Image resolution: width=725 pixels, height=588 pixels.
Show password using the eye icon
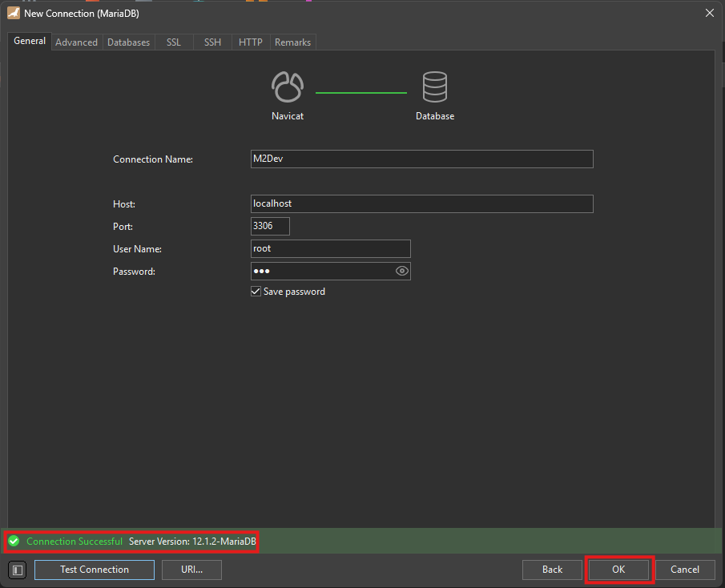(x=402, y=272)
